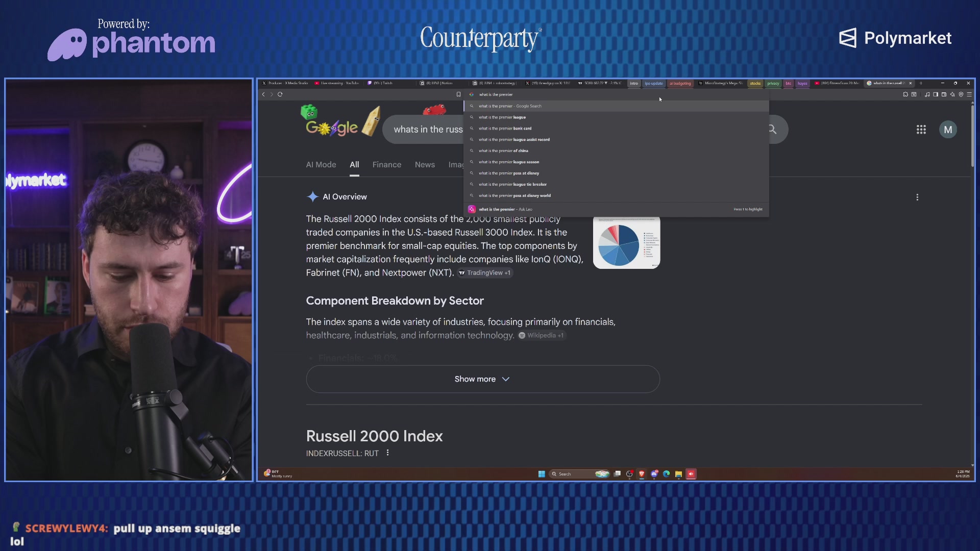The width and height of the screenshot is (980, 551).
Task: Choose 'what is the premier bank card' suggestion
Action: (616, 129)
